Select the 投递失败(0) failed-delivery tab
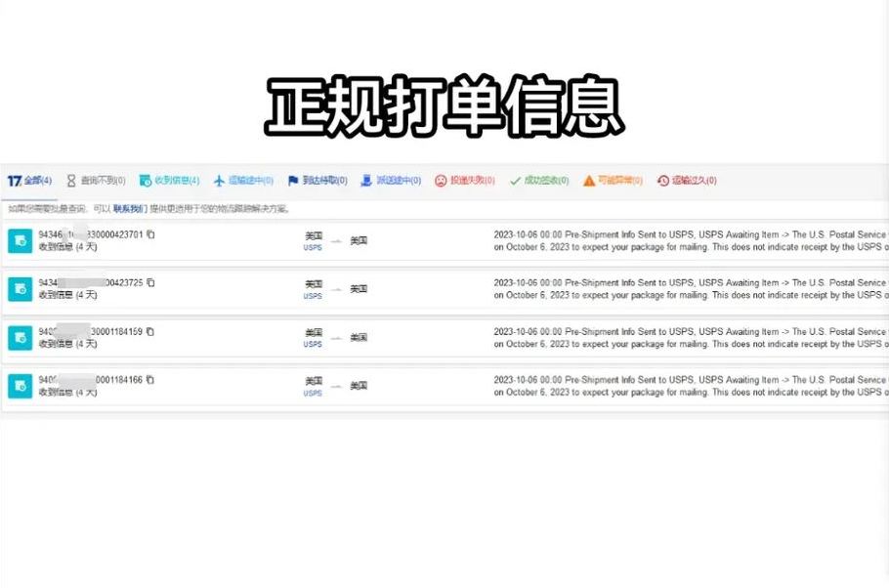The width and height of the screenshot is (889, 588). (x=465, y=181)
